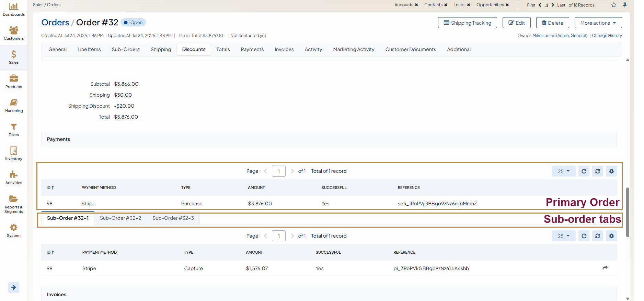The width and height of the screenshot is (644, 301).
Task: Pin the current page with pushpin icon
Action: tap(625, 5)
